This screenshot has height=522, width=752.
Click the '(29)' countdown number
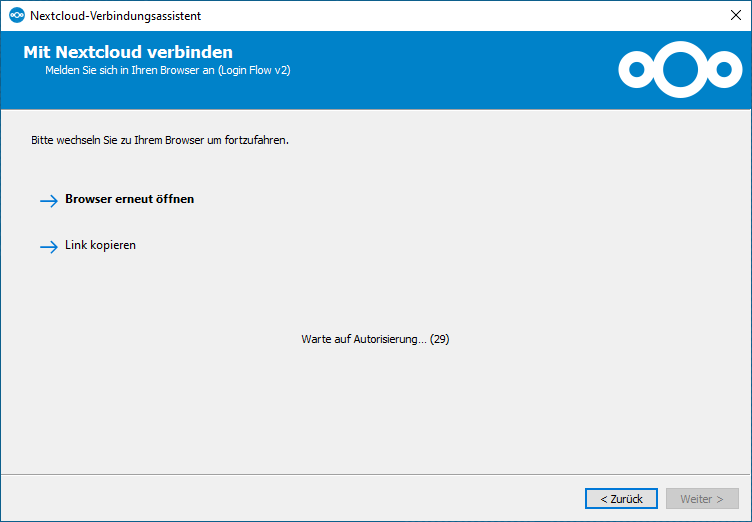pos(440,339)
